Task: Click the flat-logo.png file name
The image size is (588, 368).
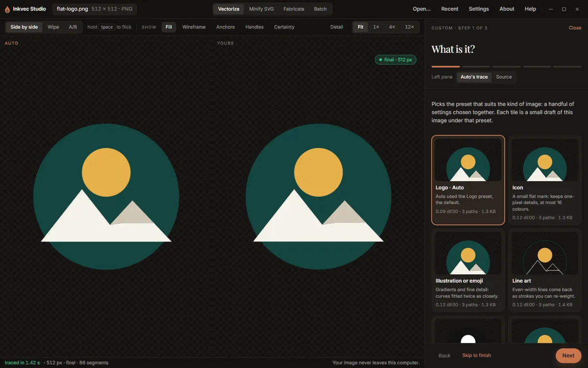Action: click(72, 9)
